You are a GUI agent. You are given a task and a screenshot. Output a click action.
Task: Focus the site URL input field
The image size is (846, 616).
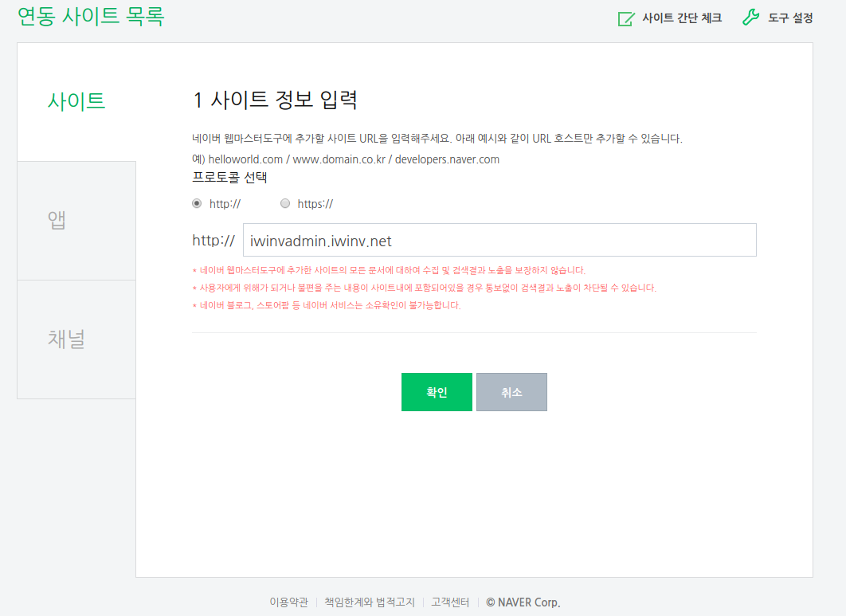tap(499, 241)
